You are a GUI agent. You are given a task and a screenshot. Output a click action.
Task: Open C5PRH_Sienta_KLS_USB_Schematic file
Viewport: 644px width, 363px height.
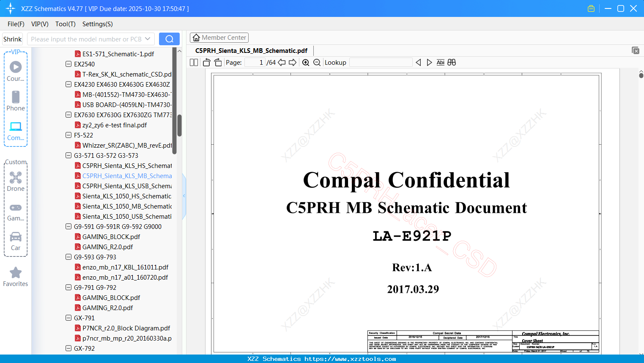(123, 186)
